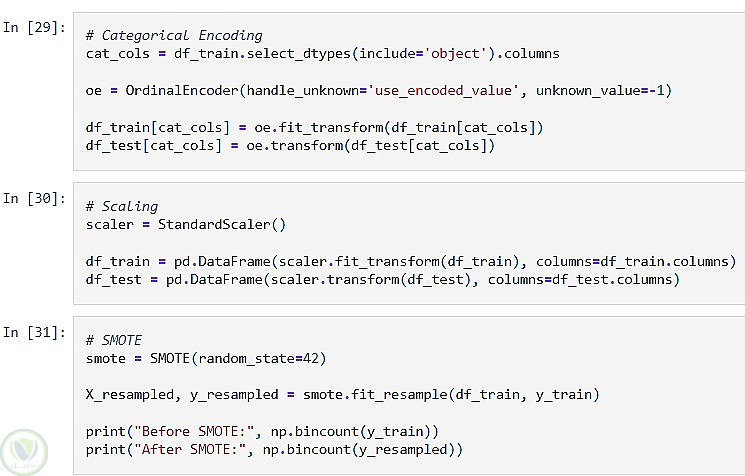Click the SMOTE comment line
This screenshot has height=476, width=745.
114,339
